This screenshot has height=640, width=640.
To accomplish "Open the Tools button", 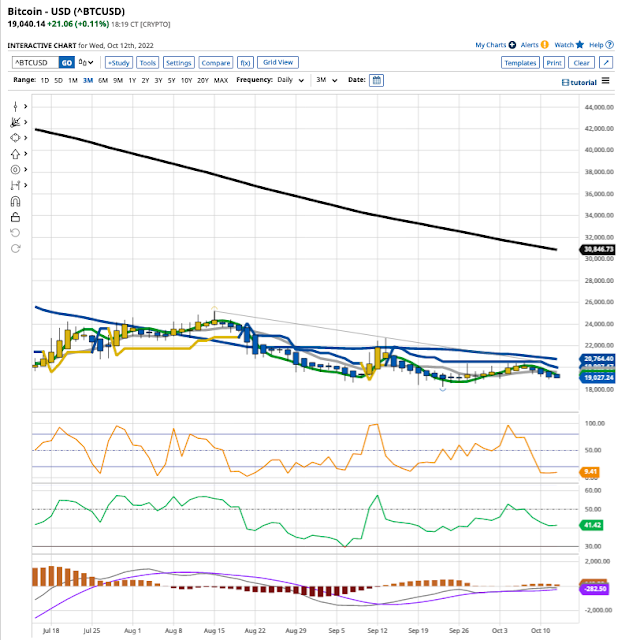I will pos(148,63).
